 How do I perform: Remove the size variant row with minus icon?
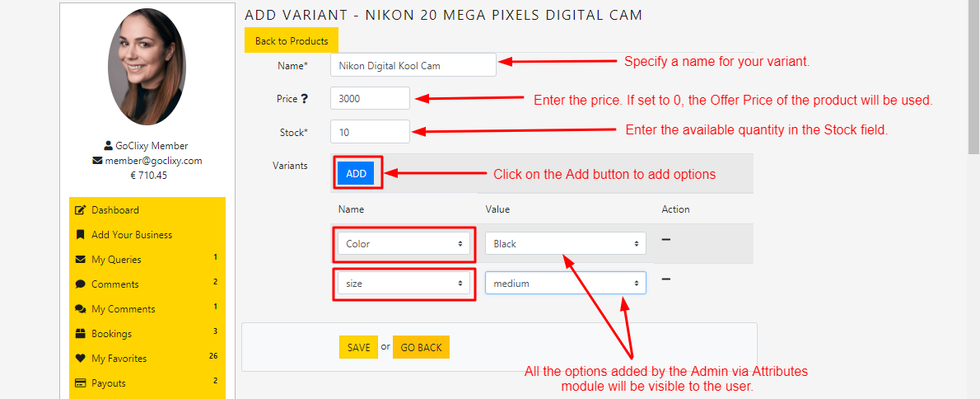pyautogui.click(x=665, y=279)
